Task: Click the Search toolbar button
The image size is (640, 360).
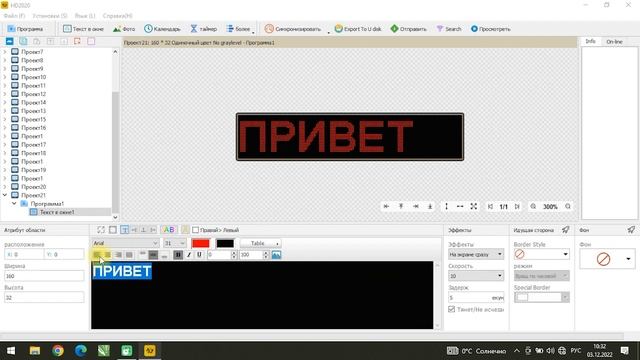Action: coord(449,29)
